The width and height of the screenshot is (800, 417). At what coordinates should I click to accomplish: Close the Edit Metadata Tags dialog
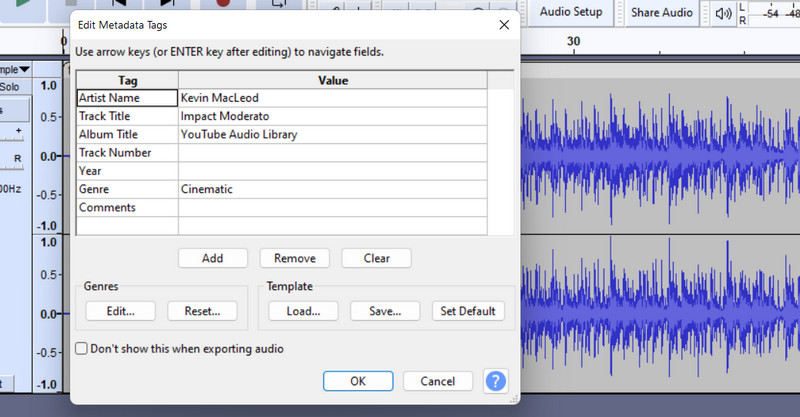point(502,23)
